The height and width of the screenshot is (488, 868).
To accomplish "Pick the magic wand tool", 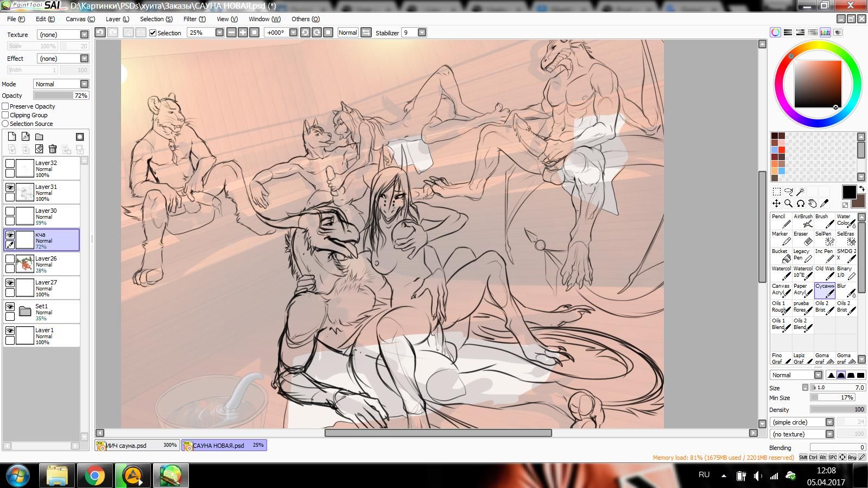I will (801, 192).
